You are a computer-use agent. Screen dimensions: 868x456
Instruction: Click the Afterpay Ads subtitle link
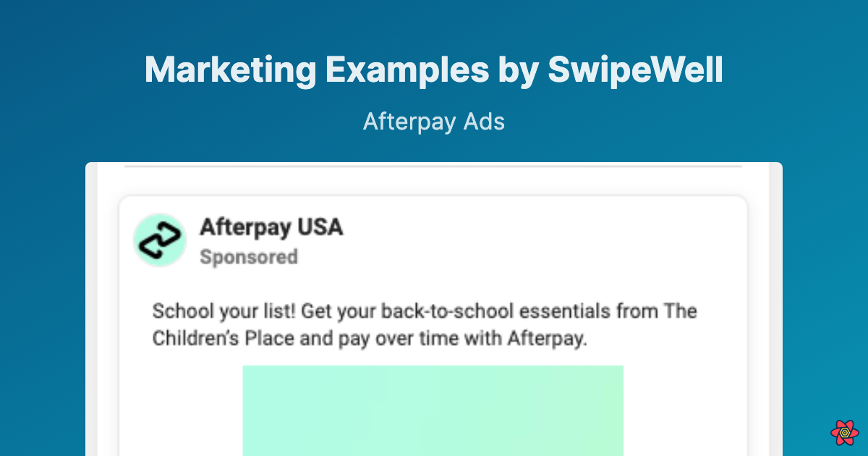pos(433,122)
